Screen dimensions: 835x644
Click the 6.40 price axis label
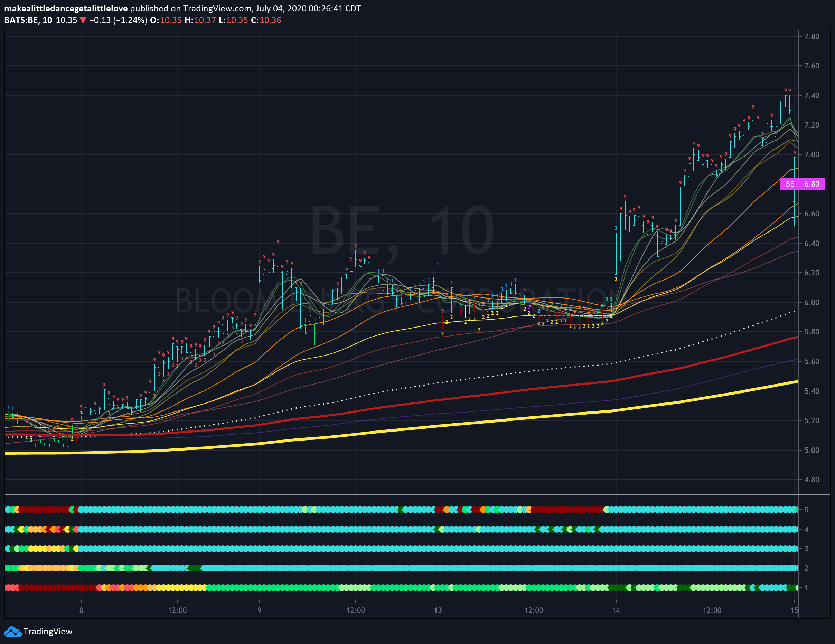[812, 243]
